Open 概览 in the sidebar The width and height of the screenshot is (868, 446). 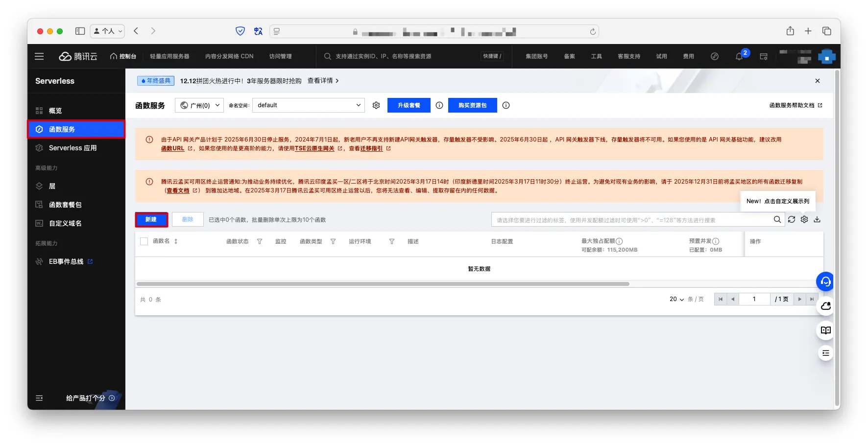click(x=55, y=111)
